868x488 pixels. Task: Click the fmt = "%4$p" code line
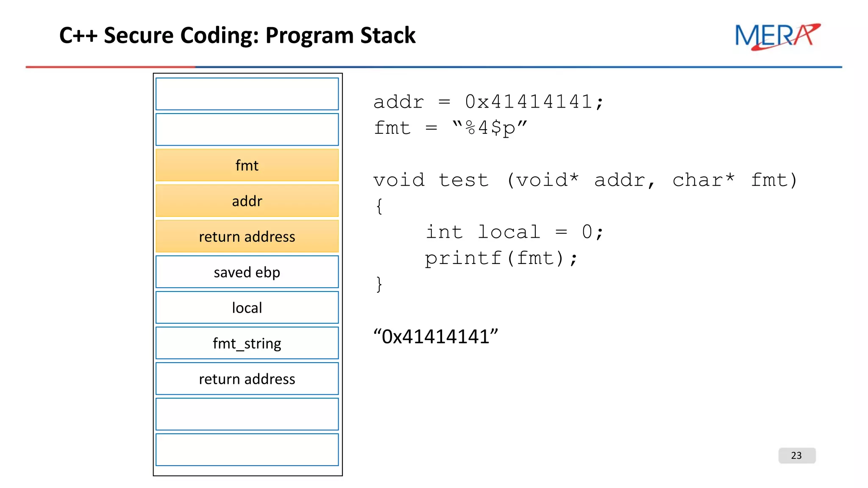[x=450, y=128]
